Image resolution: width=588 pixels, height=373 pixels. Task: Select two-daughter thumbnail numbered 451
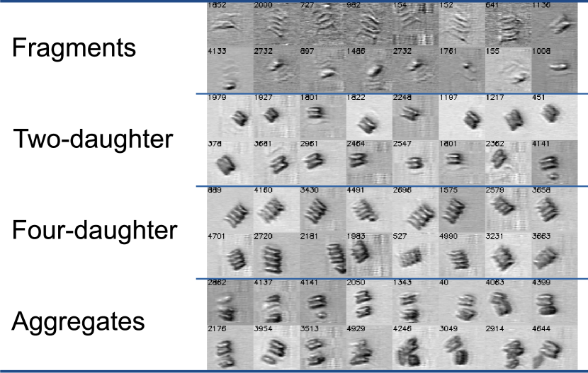click(555, 117)
